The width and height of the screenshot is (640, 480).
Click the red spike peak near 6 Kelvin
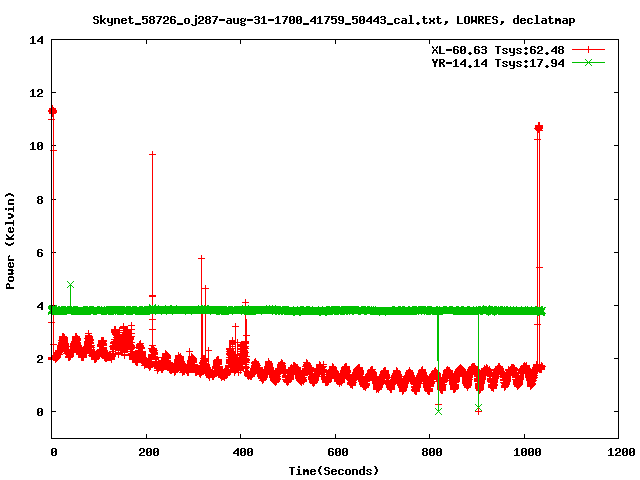(201, 258)
